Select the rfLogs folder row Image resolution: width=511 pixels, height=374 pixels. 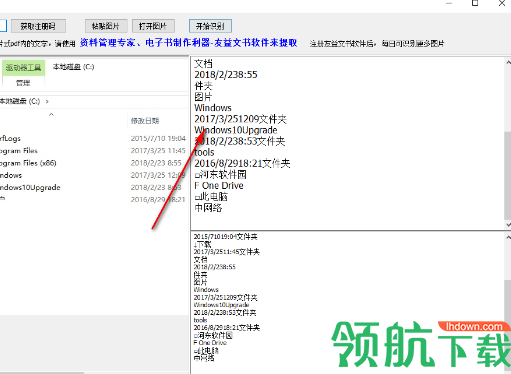pos(10,138)
